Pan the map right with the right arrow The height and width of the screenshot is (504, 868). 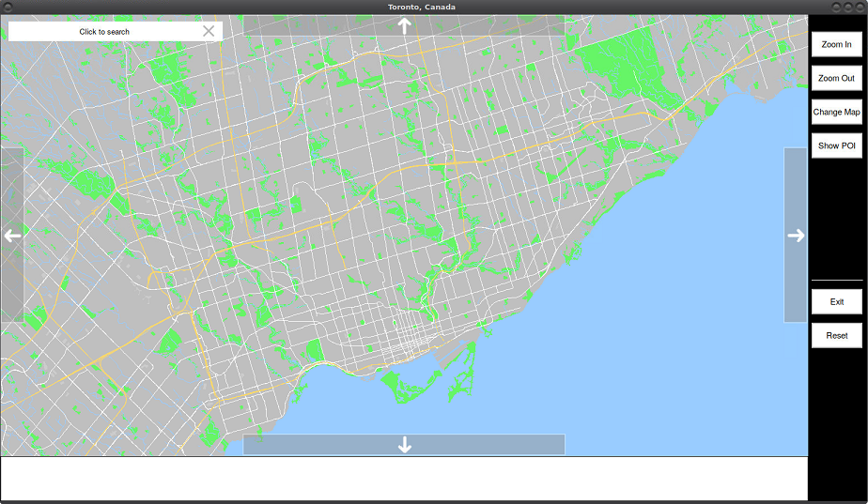click(x=796, y=236)
